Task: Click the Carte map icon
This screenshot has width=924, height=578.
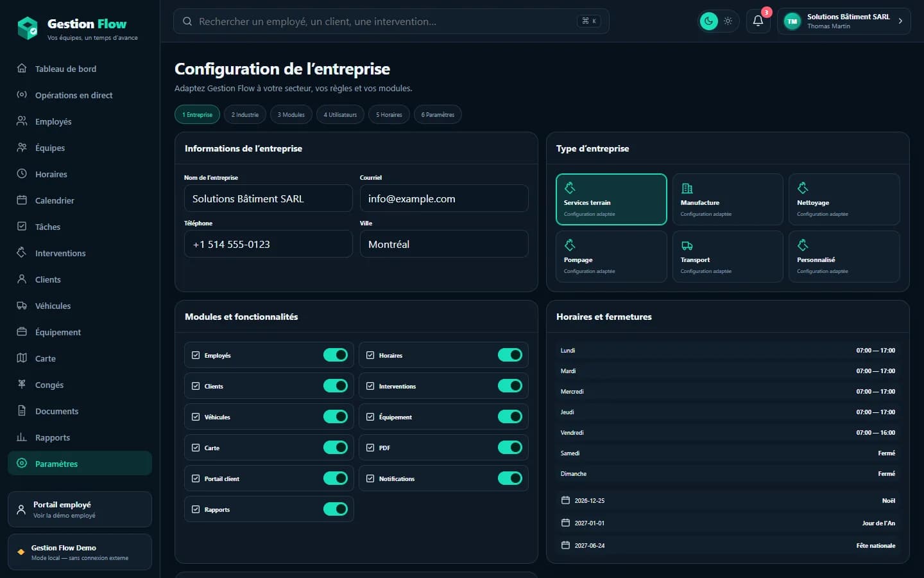Action: [x=22, y=358]
